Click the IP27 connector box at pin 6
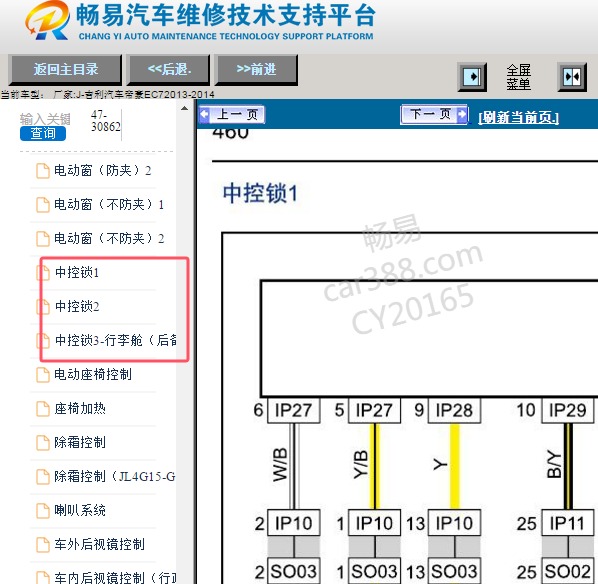 [x=294, y=411]
